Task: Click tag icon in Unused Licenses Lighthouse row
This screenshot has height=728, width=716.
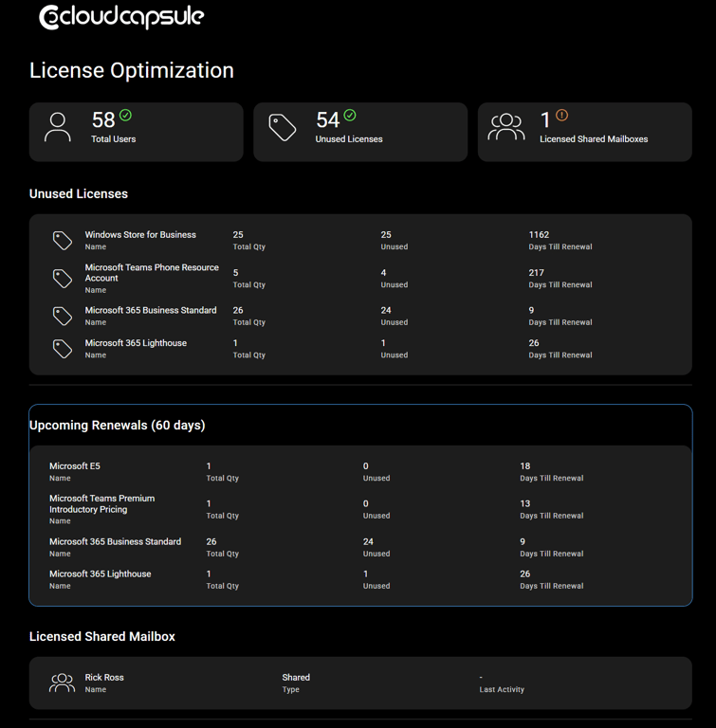Action: coord(63,349)
